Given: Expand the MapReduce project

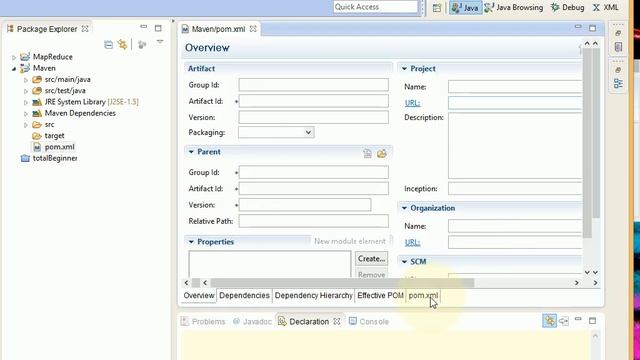Looking at the screenshot, I should tap(14, 57).
